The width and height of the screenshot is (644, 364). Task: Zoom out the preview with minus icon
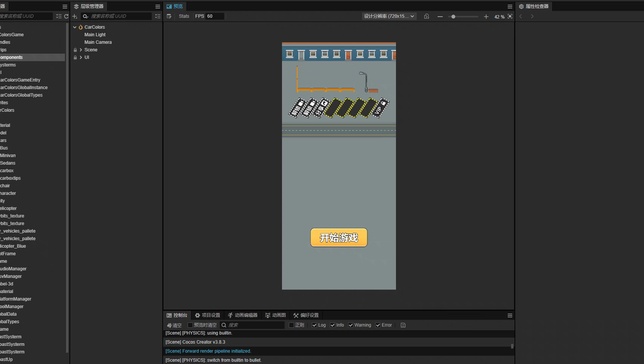coord(440,17)
